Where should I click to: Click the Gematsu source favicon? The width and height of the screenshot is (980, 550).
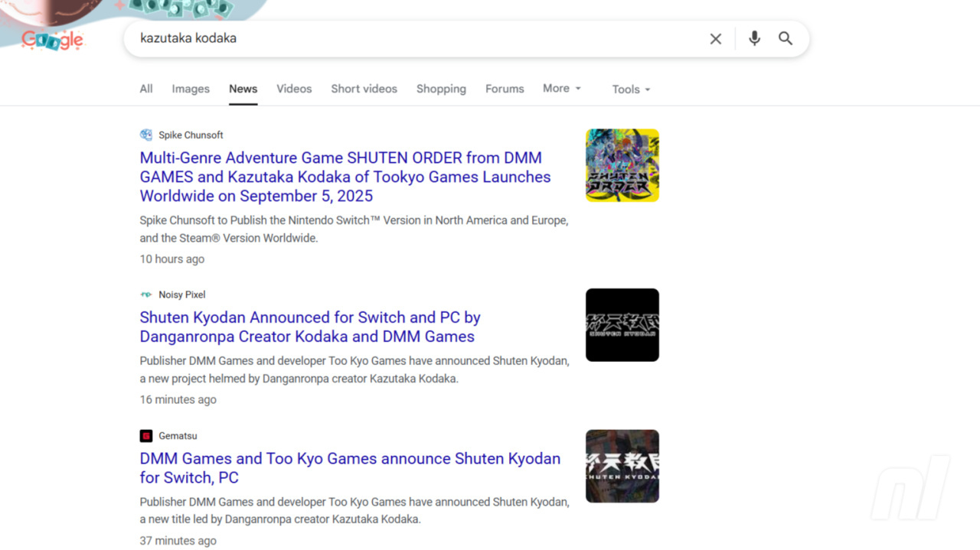click(146, 436)
